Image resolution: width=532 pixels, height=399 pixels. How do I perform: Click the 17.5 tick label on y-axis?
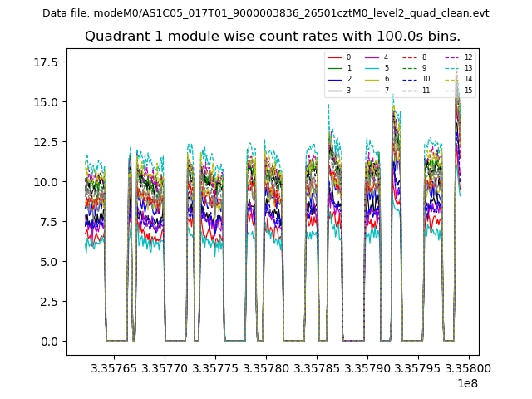[44, 62]
